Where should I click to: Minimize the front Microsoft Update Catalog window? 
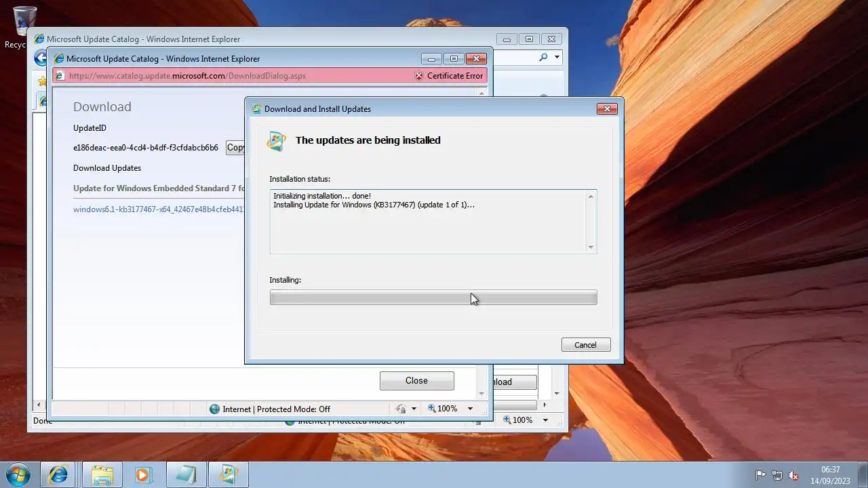[431, 59]
